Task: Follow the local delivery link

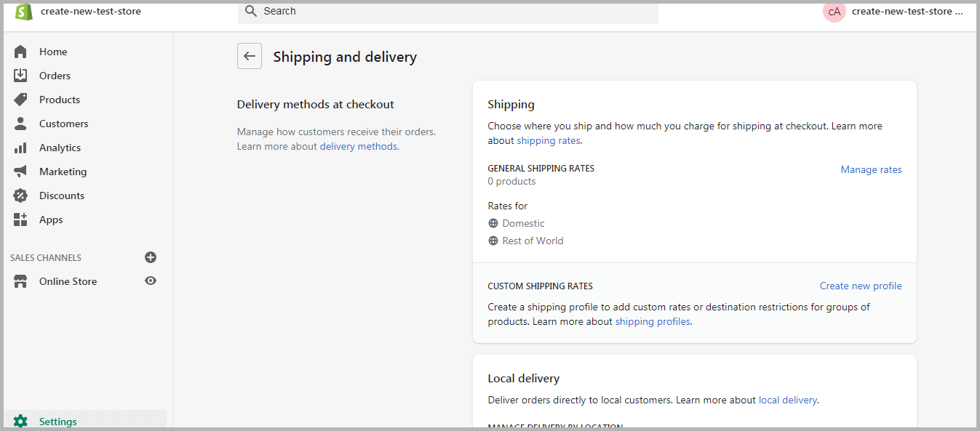Action: pyautogui.click(x=788, y=400)
